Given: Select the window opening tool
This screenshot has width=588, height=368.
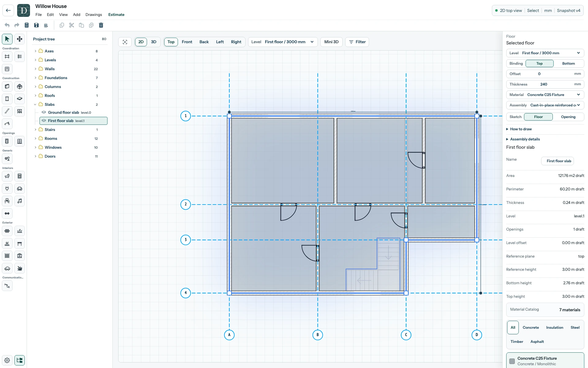Looking at the screenshot, I should coord(20,141).
